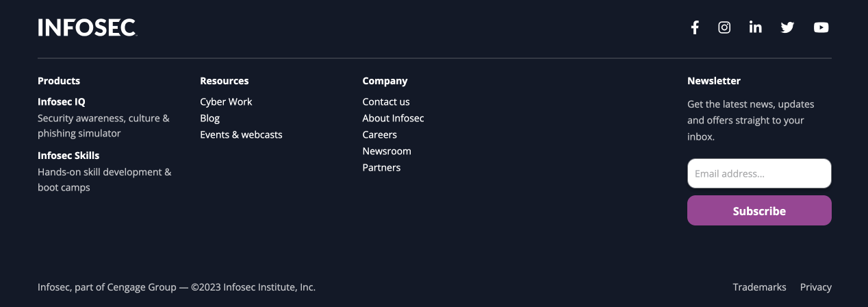Open the Infosec Instagram icon
Viewport: 868px width, 307px height.
pyautogui.click(x=724, y=27)
